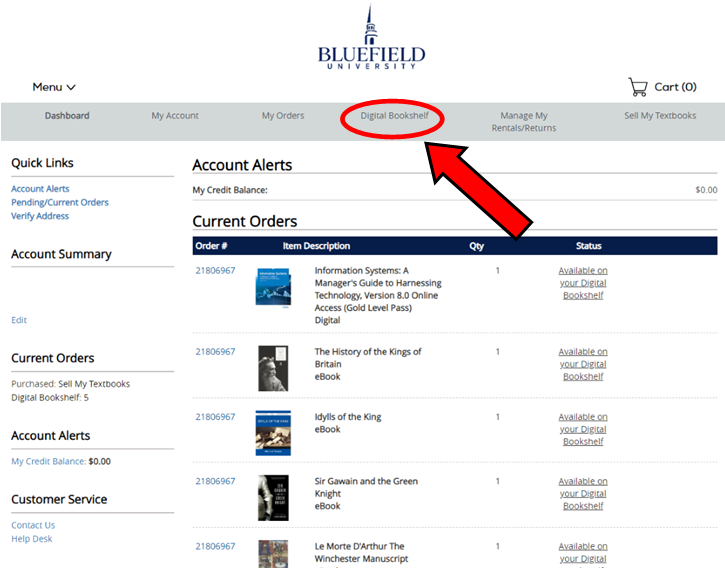Open bookshelf status link for Sir Gawain
Viewport: 725px width, 569px height.
click(583, 494)
